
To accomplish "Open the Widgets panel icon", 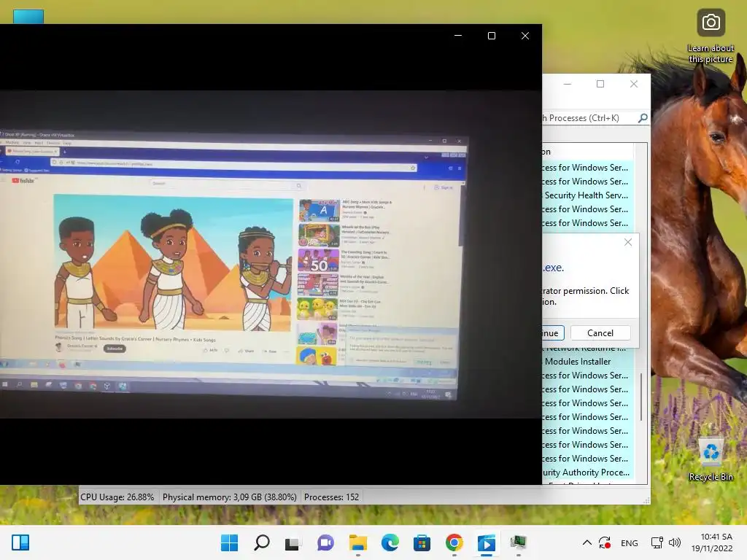I will (x=20, y=542).
